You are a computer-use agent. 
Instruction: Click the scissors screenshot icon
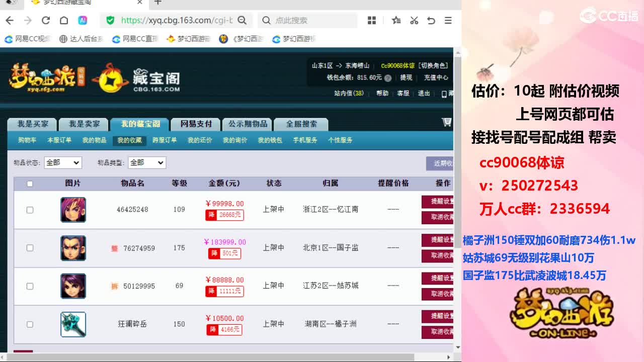[x=414, y=20]
